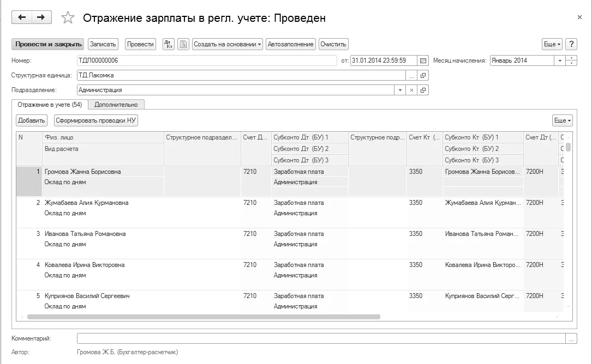Click Провести и закрыть
592x364 pixels.
[x=49, y=44]
